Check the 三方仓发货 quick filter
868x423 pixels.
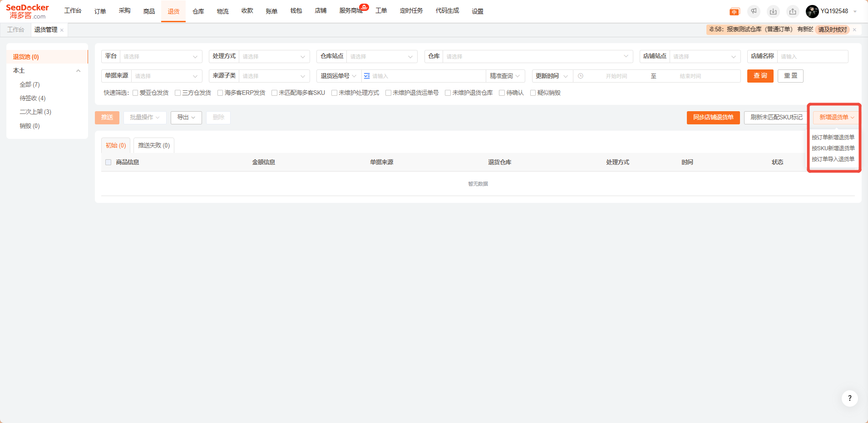[x=178, y=93]
